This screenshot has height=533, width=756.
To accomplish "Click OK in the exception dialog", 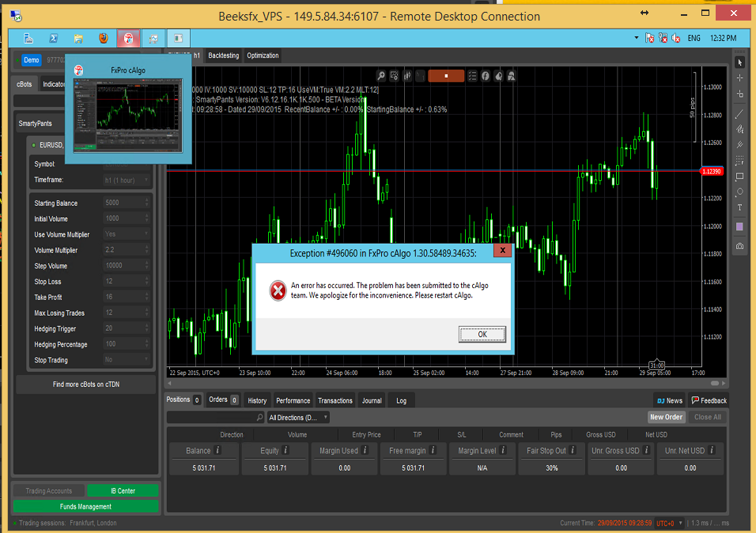I will point(482,335).
